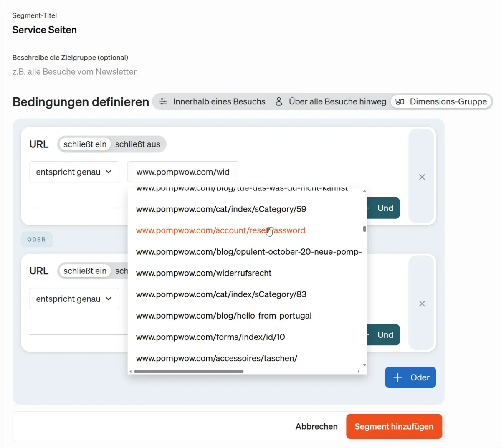Choose suggestion www.pompwow.com/account/resetPassword
The image size is (501, 448).
pos(220,230)
